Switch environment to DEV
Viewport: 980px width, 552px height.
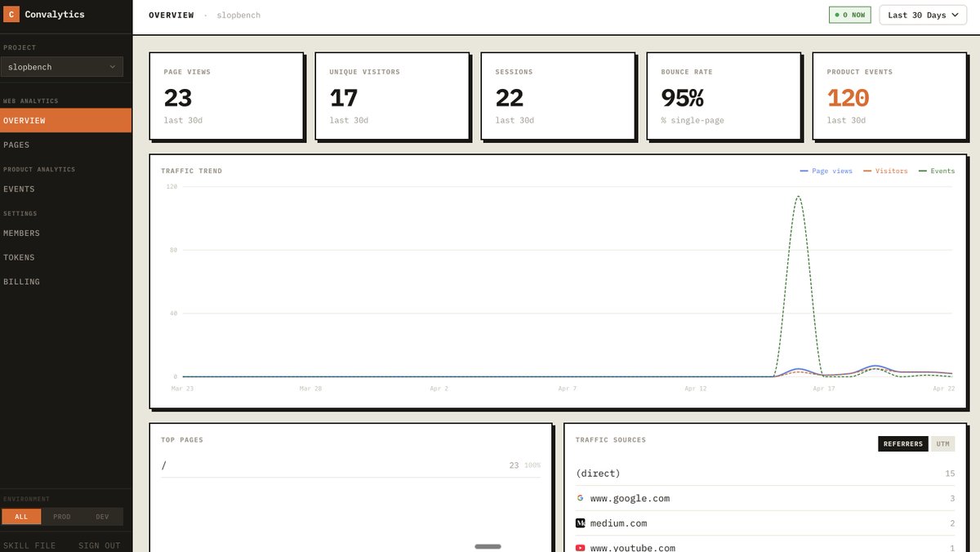point(102,517)
